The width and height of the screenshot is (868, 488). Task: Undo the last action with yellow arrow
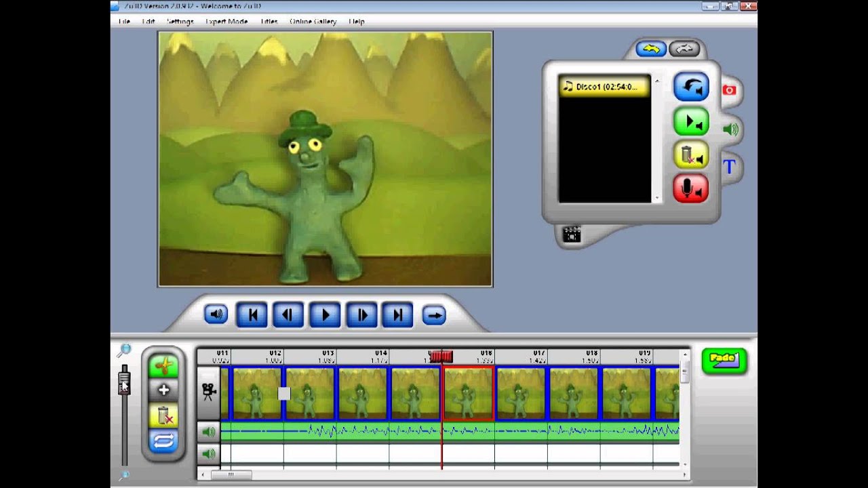[651, 49]
